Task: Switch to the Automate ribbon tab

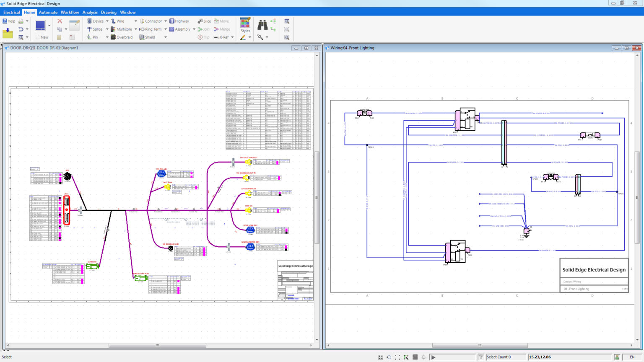Action: tap(48, 12)
